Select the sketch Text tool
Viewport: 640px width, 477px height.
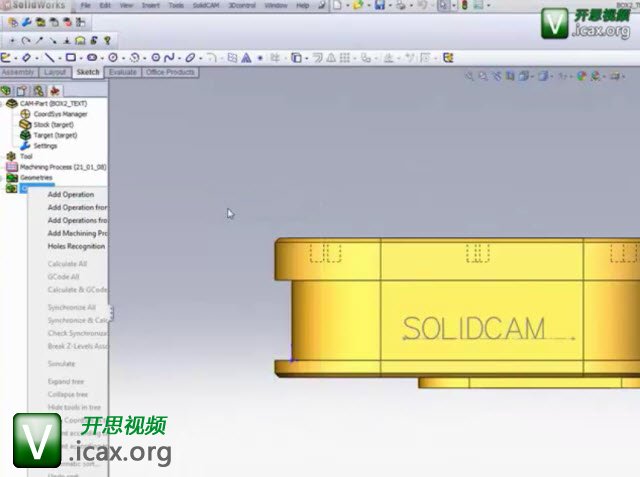tap(246, 58)
